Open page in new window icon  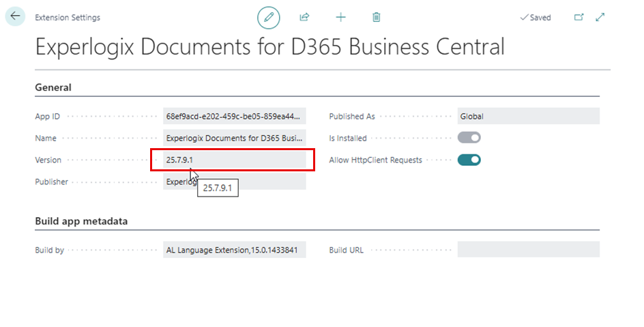(579, 17)
